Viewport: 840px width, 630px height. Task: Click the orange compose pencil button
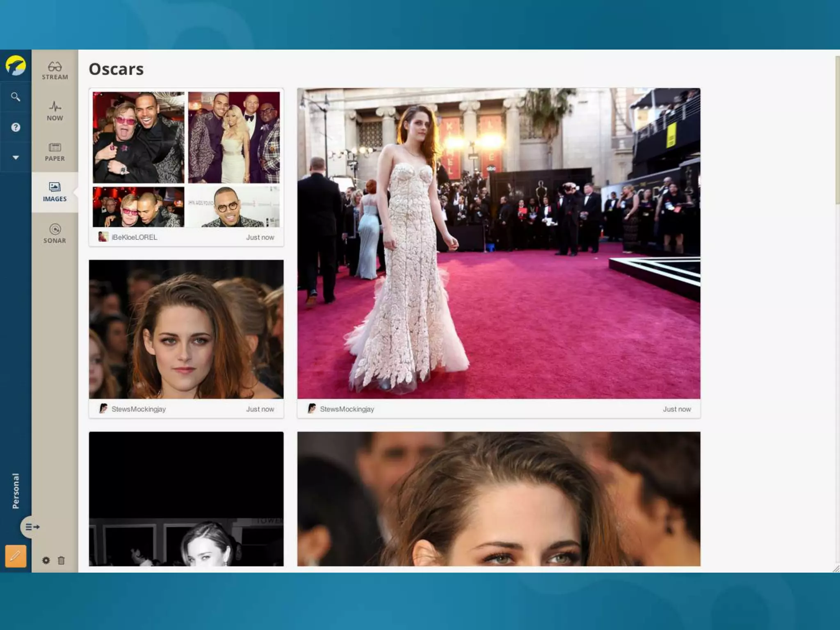tap(16, 556)
